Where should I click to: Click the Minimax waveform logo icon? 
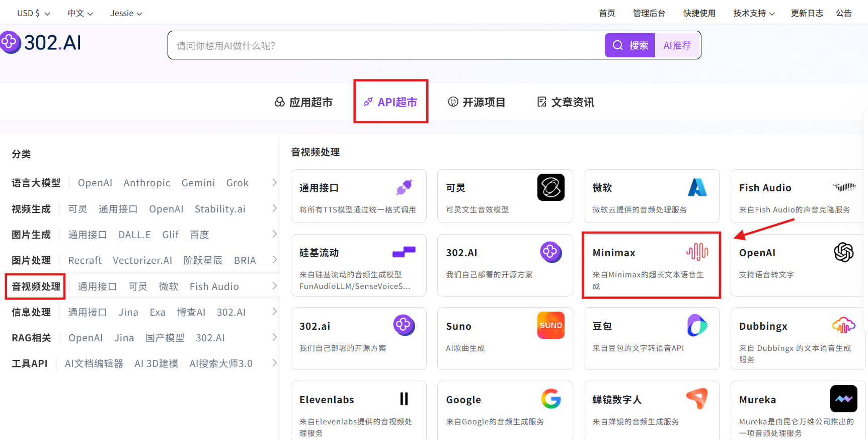click(697, 252)
